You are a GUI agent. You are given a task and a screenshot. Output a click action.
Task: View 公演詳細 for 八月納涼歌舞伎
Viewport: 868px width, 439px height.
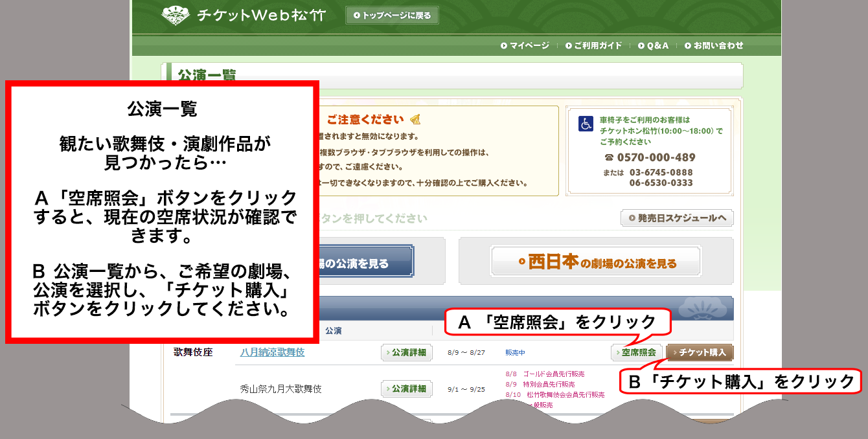click(407, 353)
